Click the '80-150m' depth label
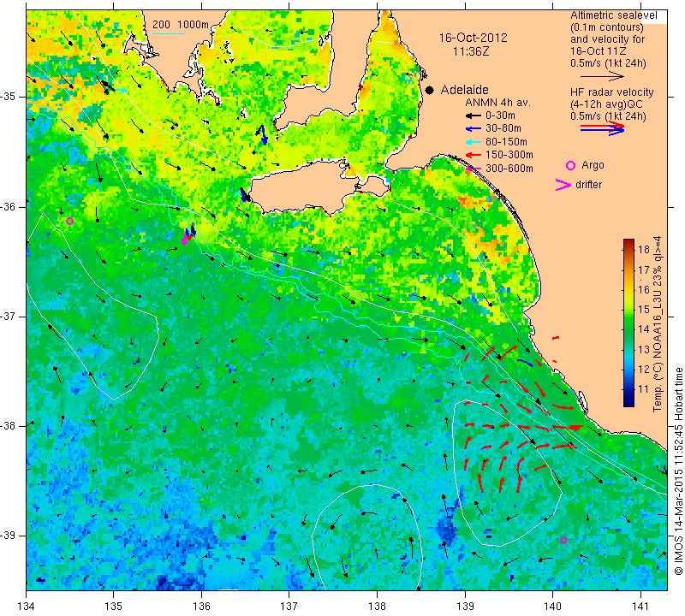Image resolution: width=685 pixels, height=616 pixels. (x=506, y=142)
